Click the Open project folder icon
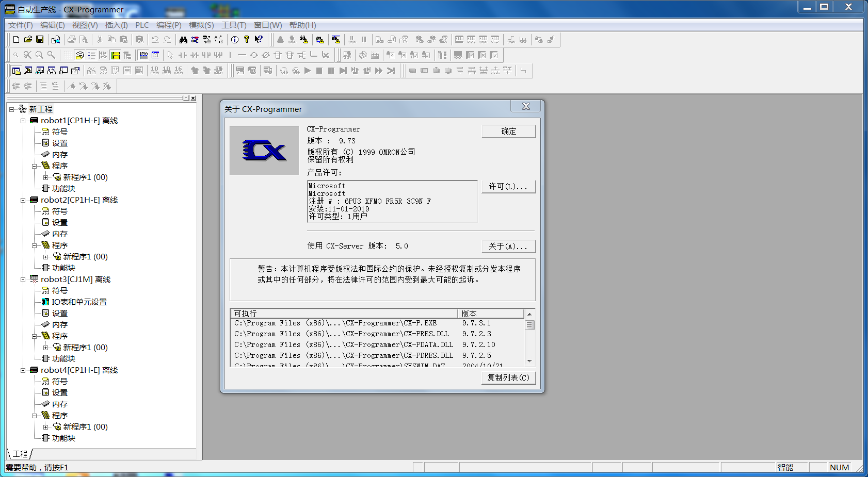 28,40
